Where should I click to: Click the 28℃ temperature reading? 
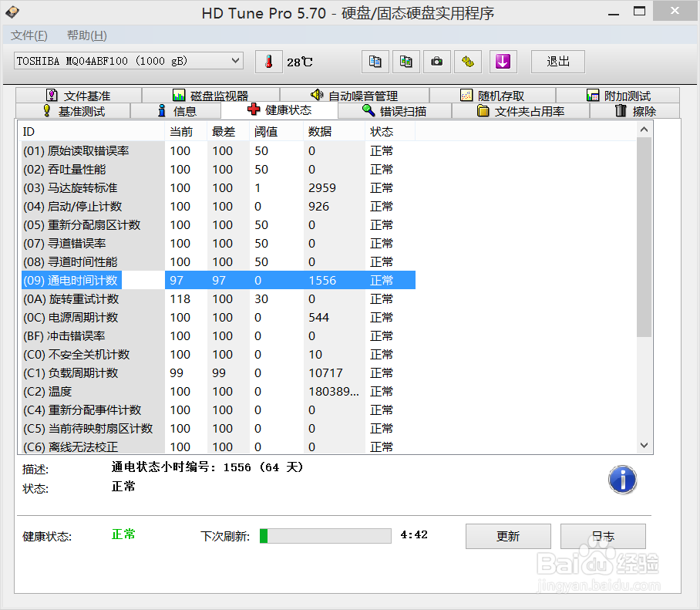(x=300, y=62)
